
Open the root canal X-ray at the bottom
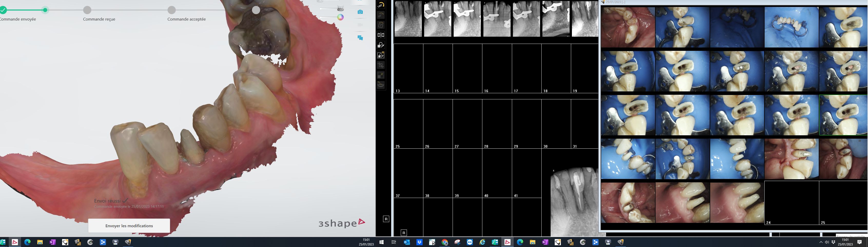pyautogui.click(x=574, y=202)
